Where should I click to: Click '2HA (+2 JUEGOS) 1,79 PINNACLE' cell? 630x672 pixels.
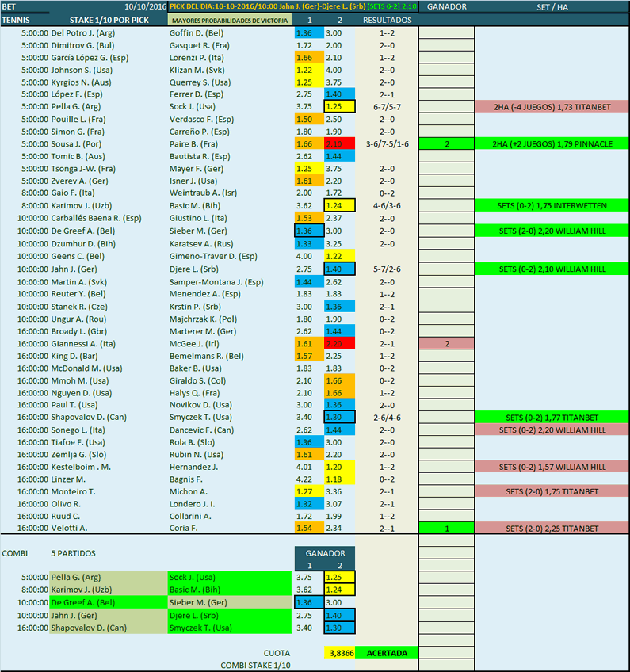point(552,144)
